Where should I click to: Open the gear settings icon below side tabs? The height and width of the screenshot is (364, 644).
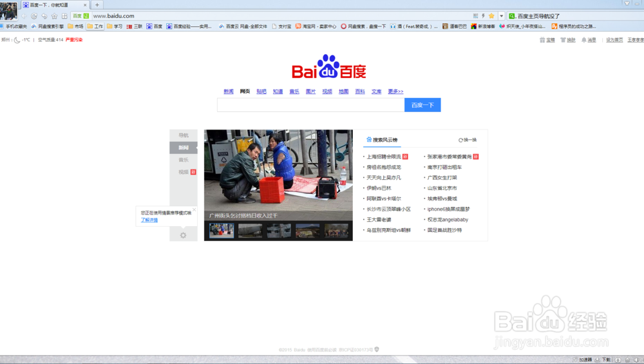pos(183,235)
